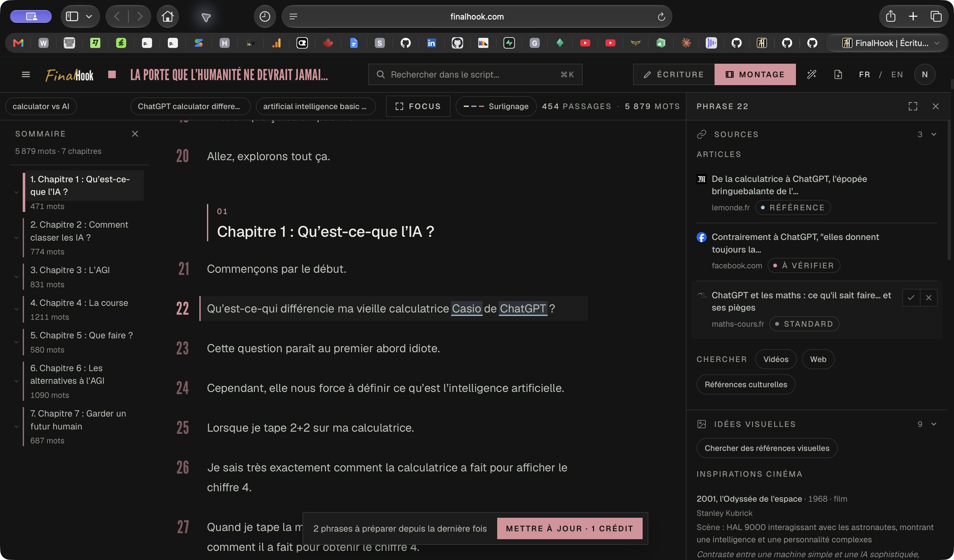Click the finalhook.com address bar
The image size is (954, 560).
coord(477,16)
